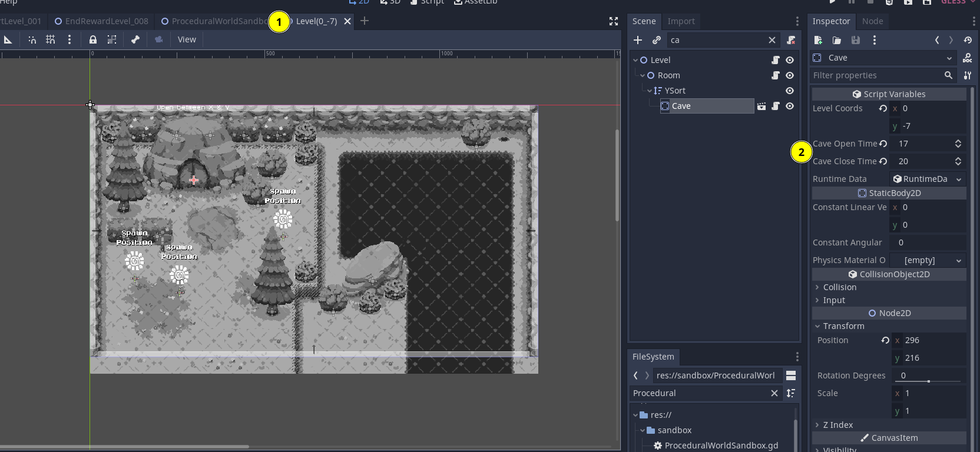Click the node filter field containing 'ca'

click(x=717, y=40)
